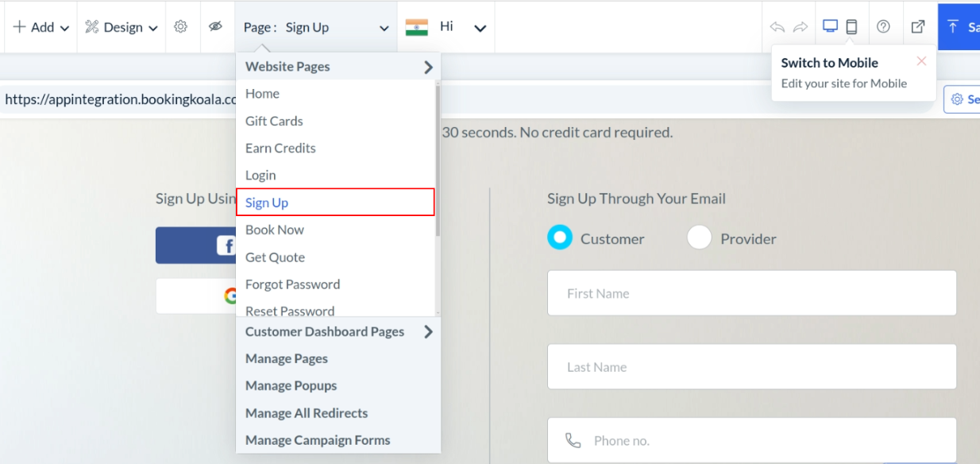Open the Design dropdown menu
980x464 pixels.
[121, 27]
